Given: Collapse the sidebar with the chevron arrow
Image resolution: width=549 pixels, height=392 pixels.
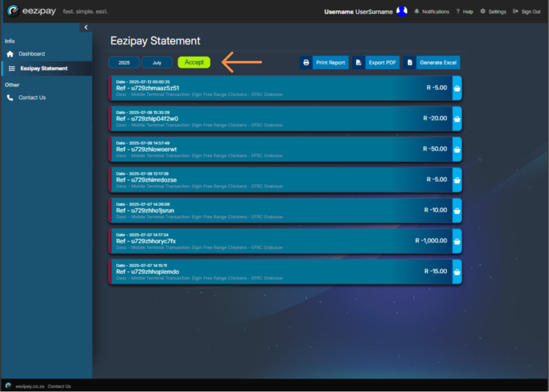Looking at the screenshot, I should (x=86, y=27).
